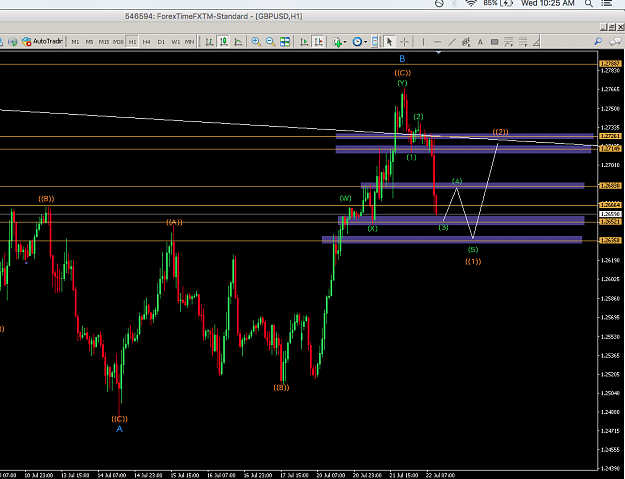
Task: Select the second Fibonacci lines tool
Action: pyautogui.click(x=523, y=41)
